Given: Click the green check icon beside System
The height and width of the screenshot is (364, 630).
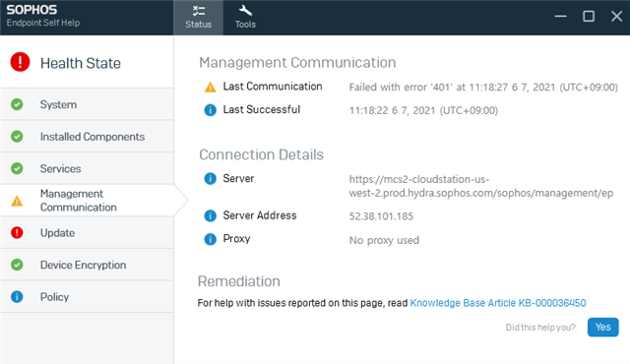Looking at the screenshot, I should [x=17, y=104].
